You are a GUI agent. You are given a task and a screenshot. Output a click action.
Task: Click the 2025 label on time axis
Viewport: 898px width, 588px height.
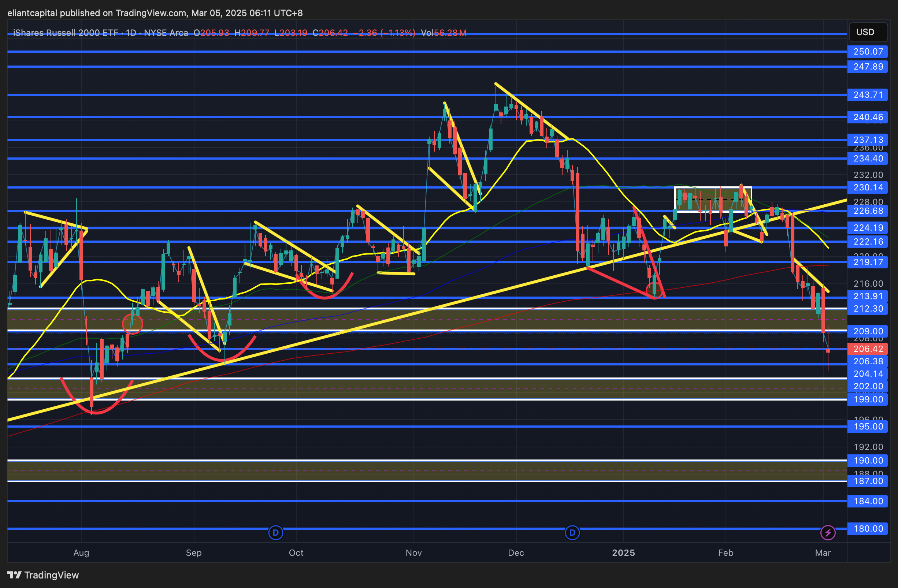[623, 552]
